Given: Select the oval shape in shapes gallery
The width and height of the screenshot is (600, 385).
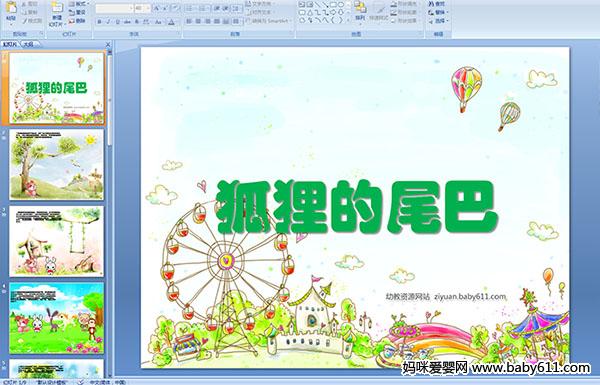Looking at the screenshot, I should pyautogui.click(x=341, y=5).
